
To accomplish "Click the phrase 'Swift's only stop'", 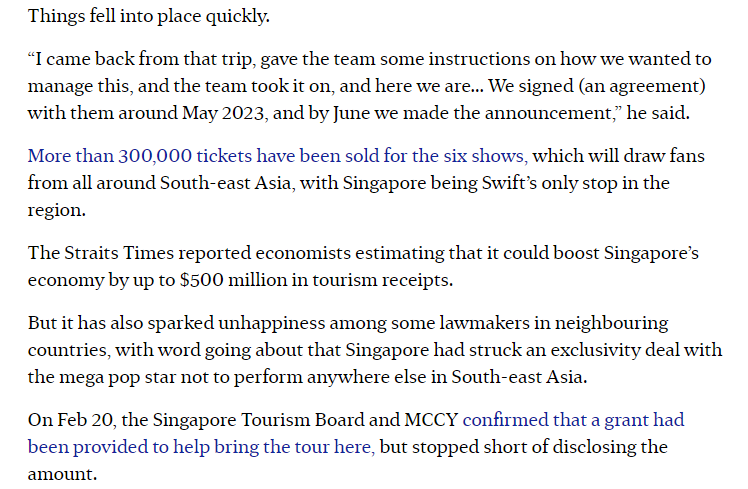I will click(x=535, y=183).
